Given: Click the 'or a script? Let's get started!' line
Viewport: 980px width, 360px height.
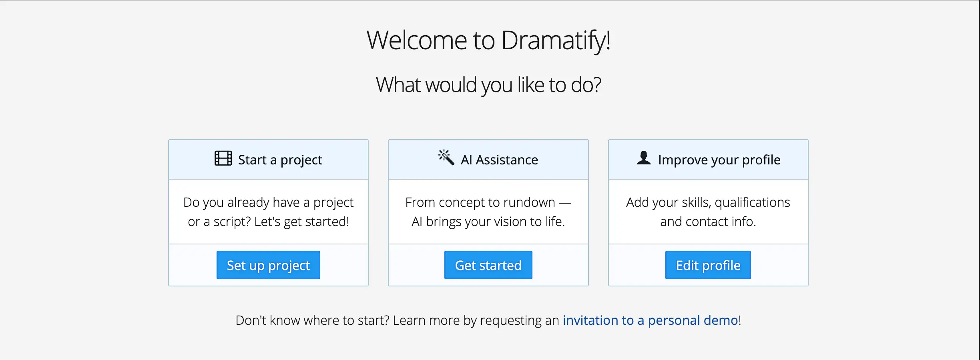Looking at the screenshot, I should 268,222.
